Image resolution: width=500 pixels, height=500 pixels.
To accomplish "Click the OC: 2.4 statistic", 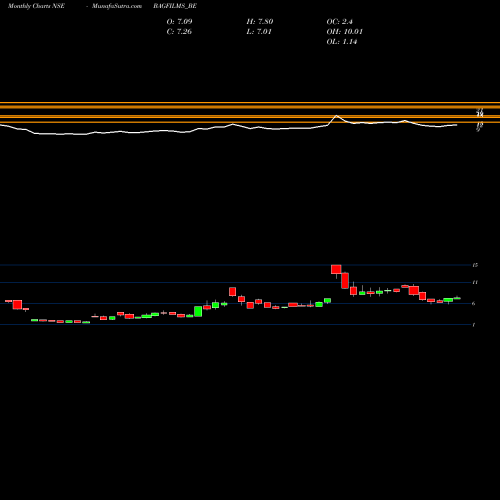I will click(339, 21).
